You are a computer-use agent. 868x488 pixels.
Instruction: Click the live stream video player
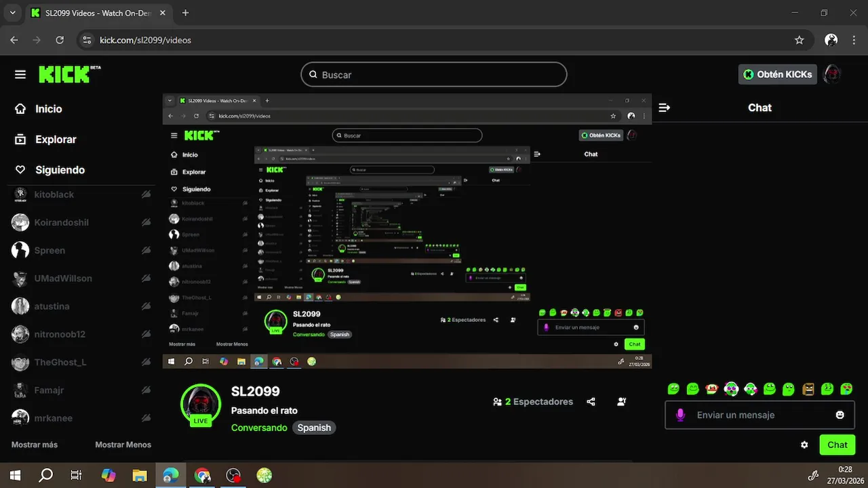pyautogui.click(x=407, y=231)
